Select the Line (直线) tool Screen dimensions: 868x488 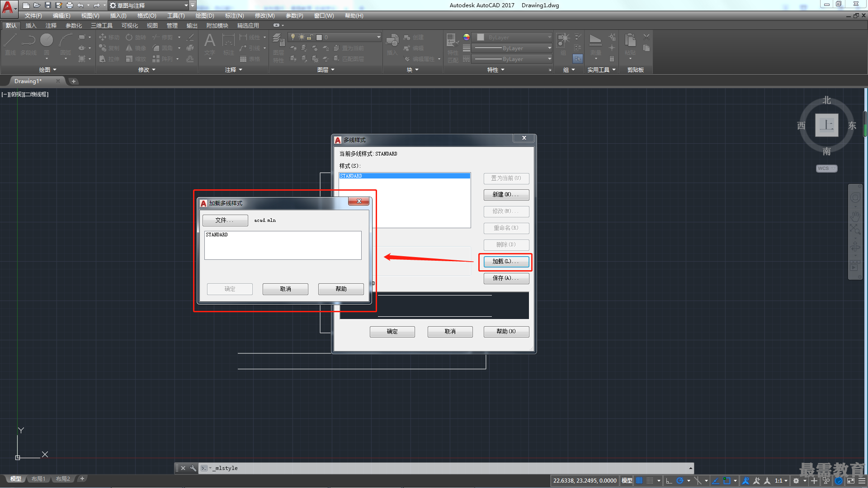click(x=10, y=44)
